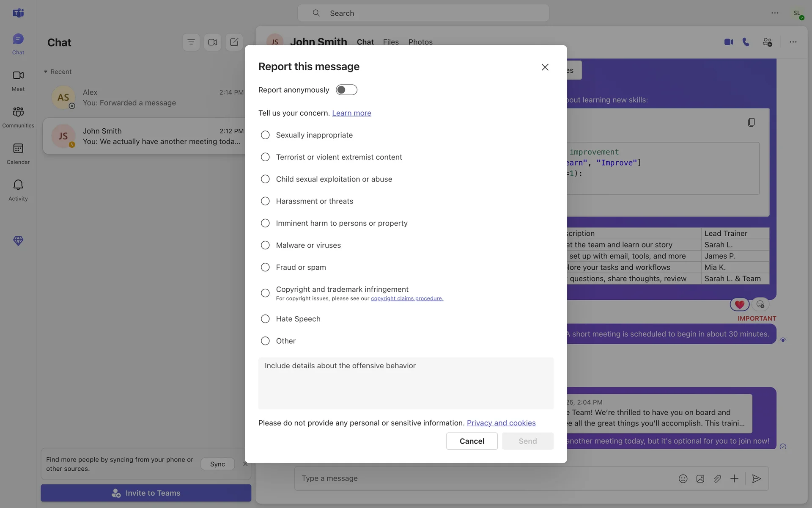Type in the offensive behavior details field
The width and height of the screenshot is (812, 508).
point(406,383)
